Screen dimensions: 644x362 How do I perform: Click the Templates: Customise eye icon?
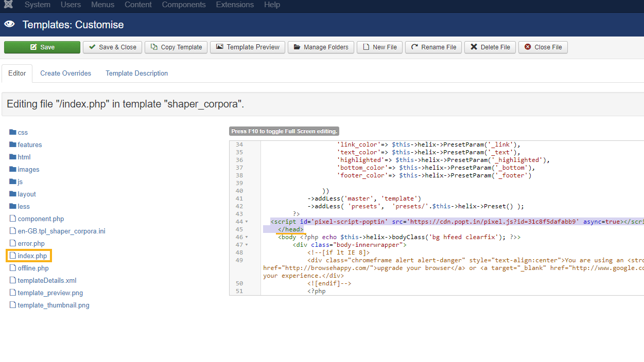(9, 24)
